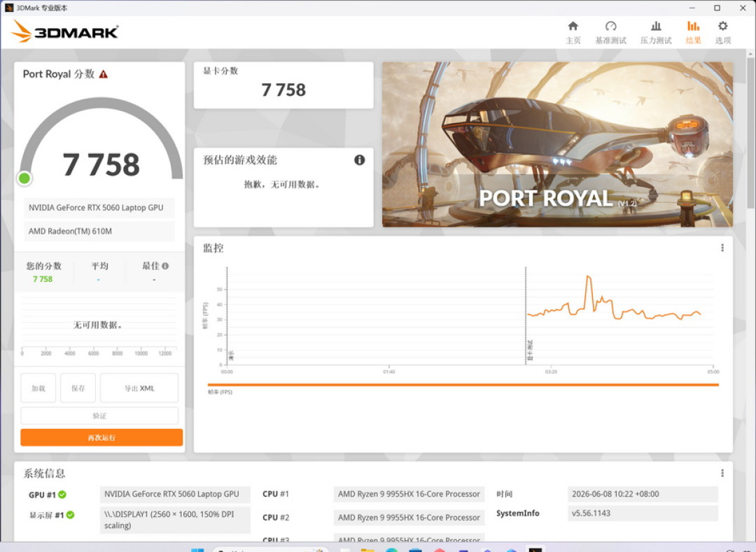
Task: Click the Port Royal benchmark thumbnail image
Action: click(557, 144)
